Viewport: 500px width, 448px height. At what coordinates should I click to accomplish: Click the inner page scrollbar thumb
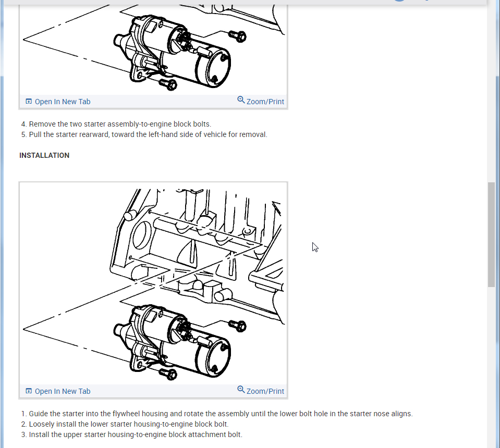[x=491, y=234]
